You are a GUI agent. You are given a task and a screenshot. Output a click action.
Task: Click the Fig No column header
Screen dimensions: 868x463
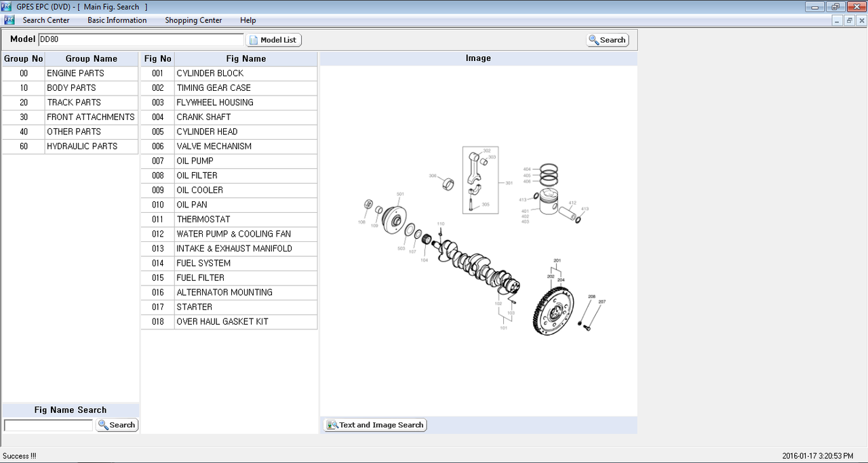click(x=158, y=59)
